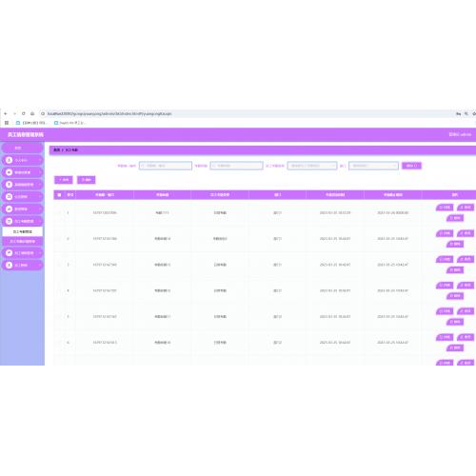
Task: Click the add button above the table
Action: coord(64,180)
